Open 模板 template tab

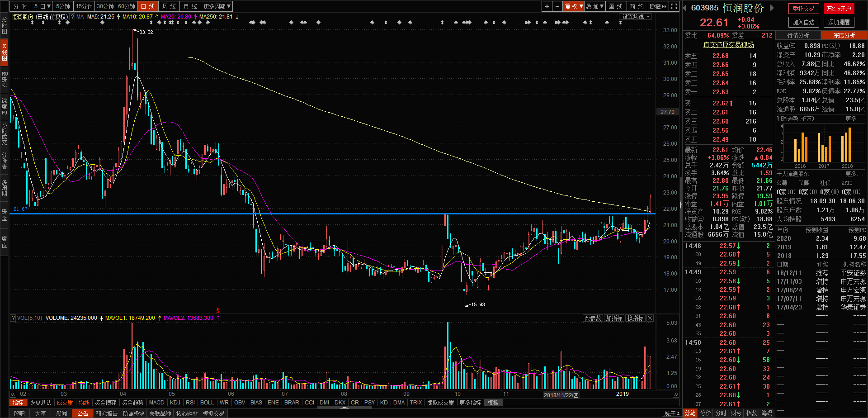point(493,403)
